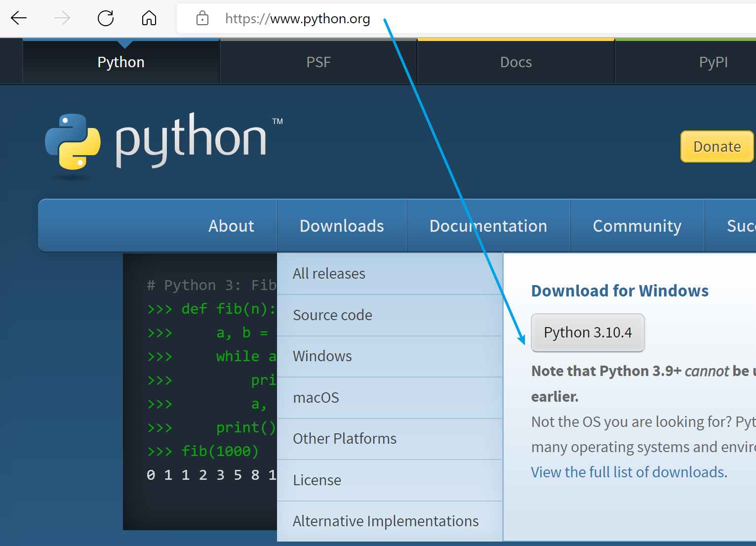Open the Community navigation menu

tap(637, 226)
